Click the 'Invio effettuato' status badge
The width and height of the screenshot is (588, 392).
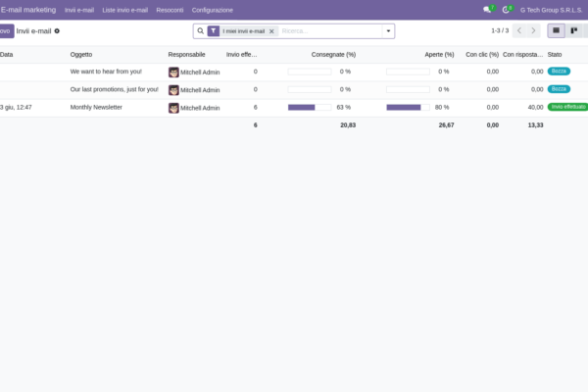pos(567,107)
